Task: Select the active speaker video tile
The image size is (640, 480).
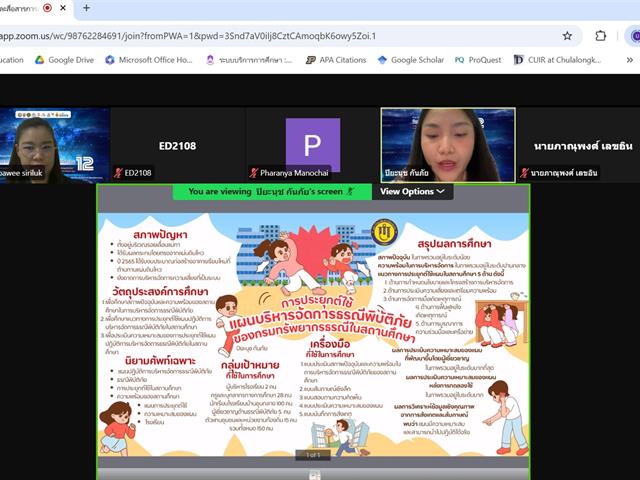Action: (x=448, y=145)
